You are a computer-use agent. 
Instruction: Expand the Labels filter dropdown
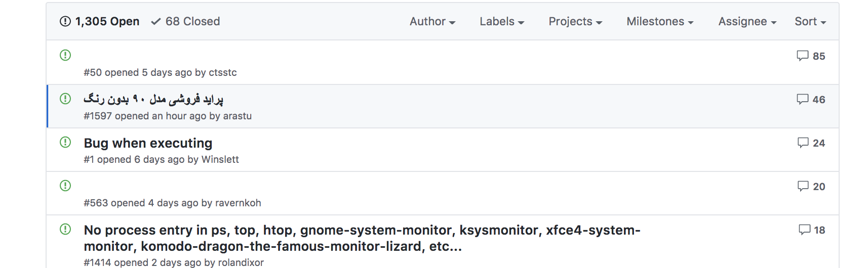coord(501,22)
